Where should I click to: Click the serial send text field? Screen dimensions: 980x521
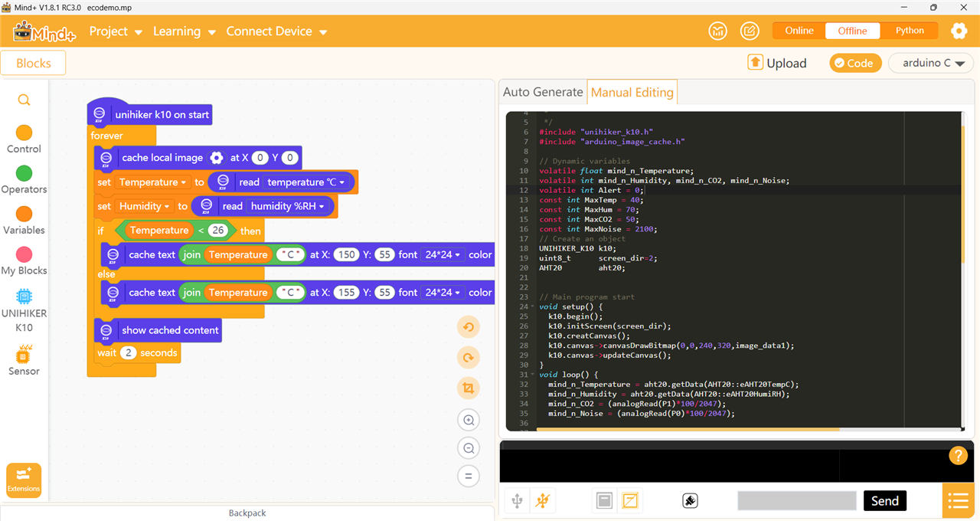(x=797, y=501)
